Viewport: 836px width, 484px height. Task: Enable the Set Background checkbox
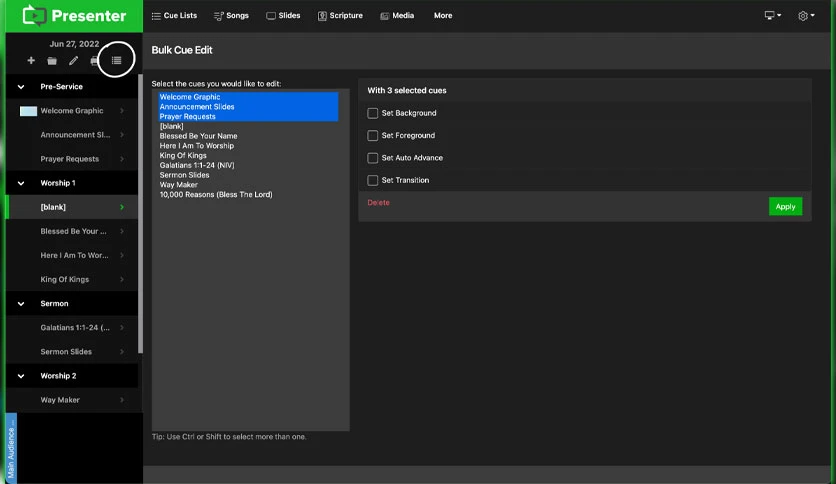(373, 113)
